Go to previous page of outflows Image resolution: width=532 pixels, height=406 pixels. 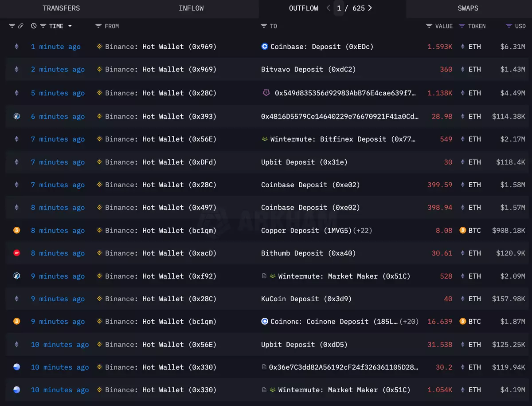[329, 8]
